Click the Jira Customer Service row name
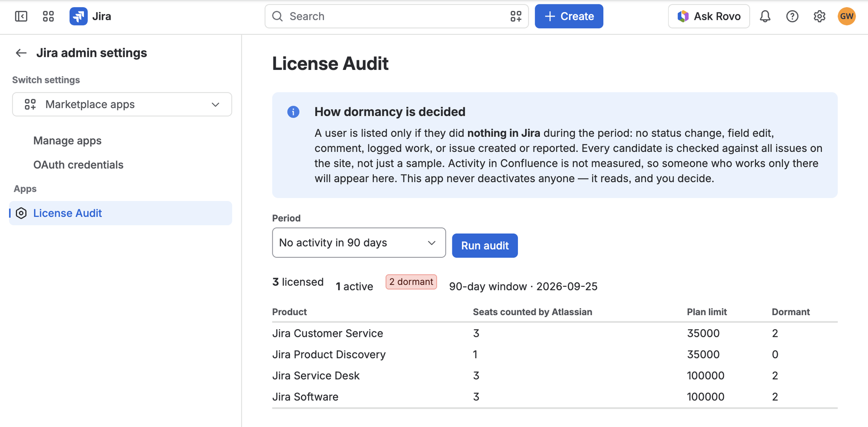The image size is (868, 427). (x=327, y=334)
